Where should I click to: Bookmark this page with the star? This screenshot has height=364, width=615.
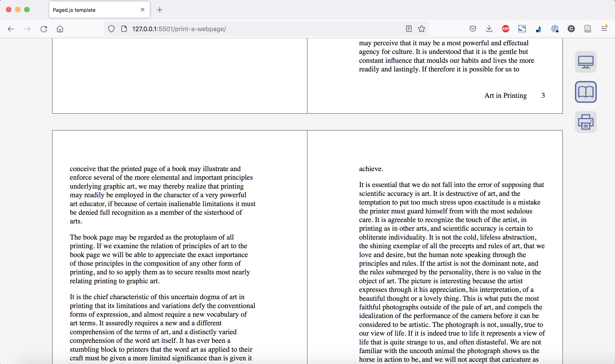(x=422, y=29)
